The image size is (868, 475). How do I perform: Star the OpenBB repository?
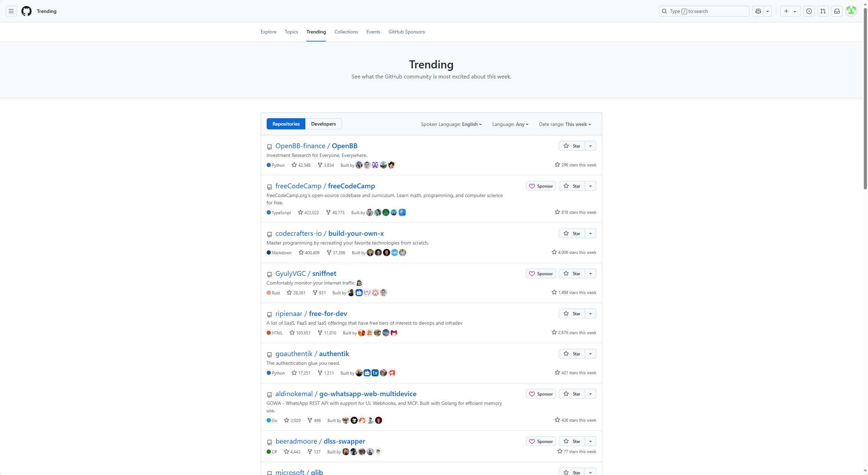click(572, 146)
